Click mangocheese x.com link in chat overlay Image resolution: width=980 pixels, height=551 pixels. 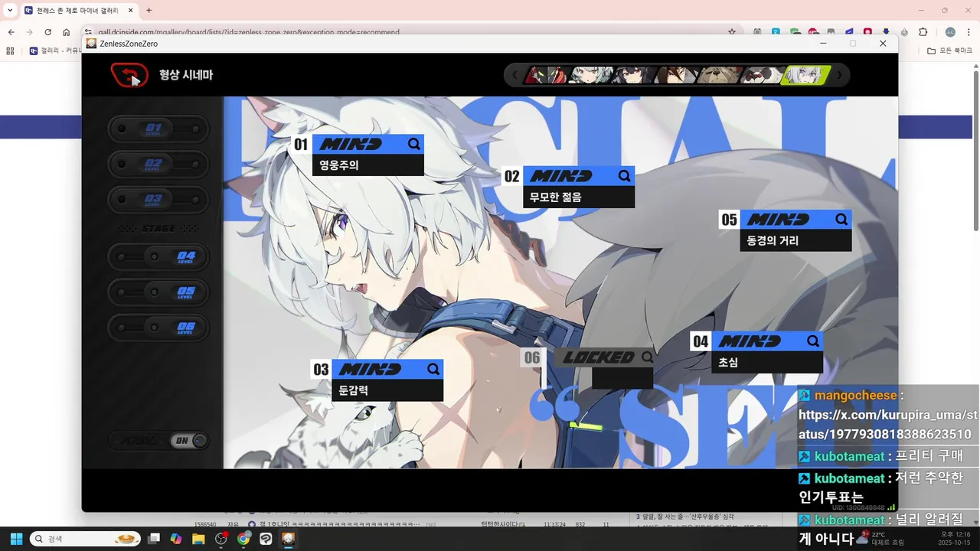[x=887, y=425]
